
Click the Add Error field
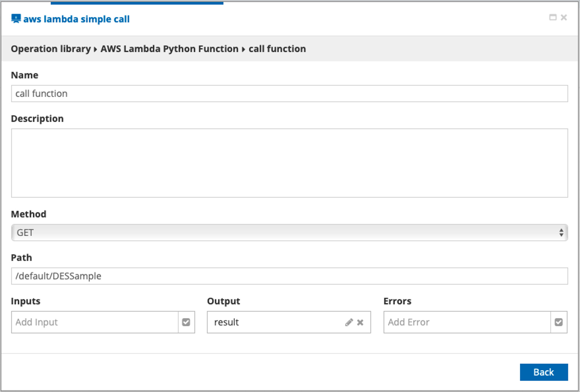coord(467,322)
